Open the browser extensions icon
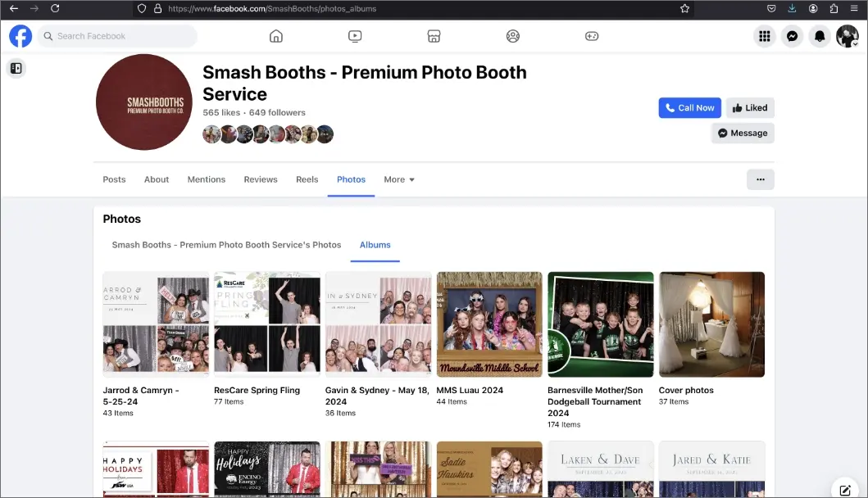 coord(834,8)
